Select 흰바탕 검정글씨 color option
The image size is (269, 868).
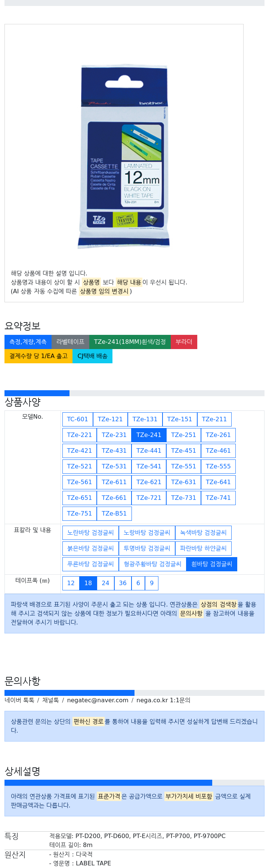pos(211,564)
